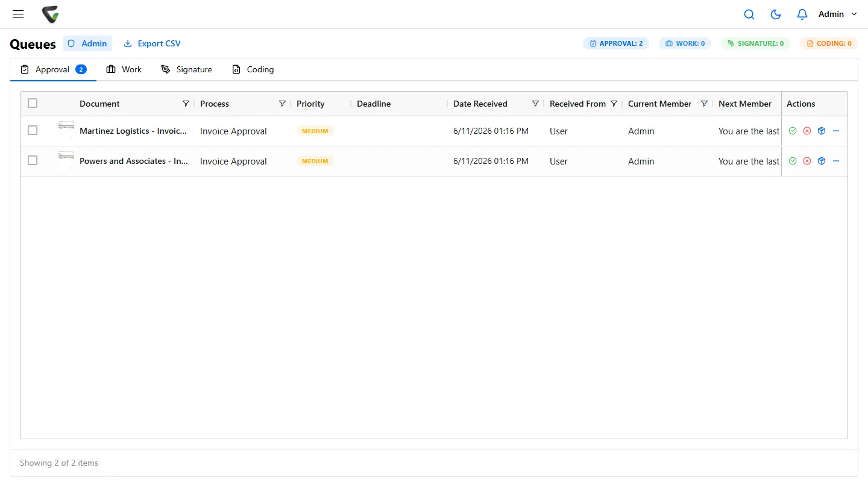The height and width of the screenshot is (482, 868).
Task: Switch to the Approval tab
Action: 53,69
